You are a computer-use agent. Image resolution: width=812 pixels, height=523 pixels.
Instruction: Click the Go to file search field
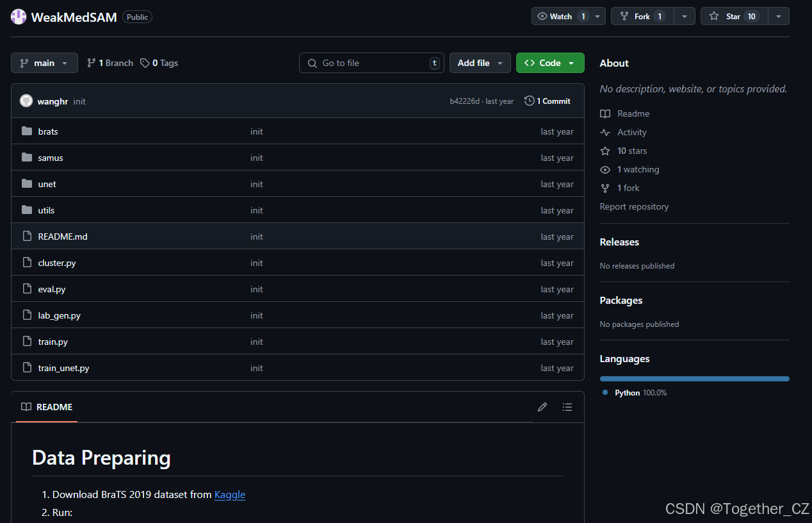click(x=371, y=63)
